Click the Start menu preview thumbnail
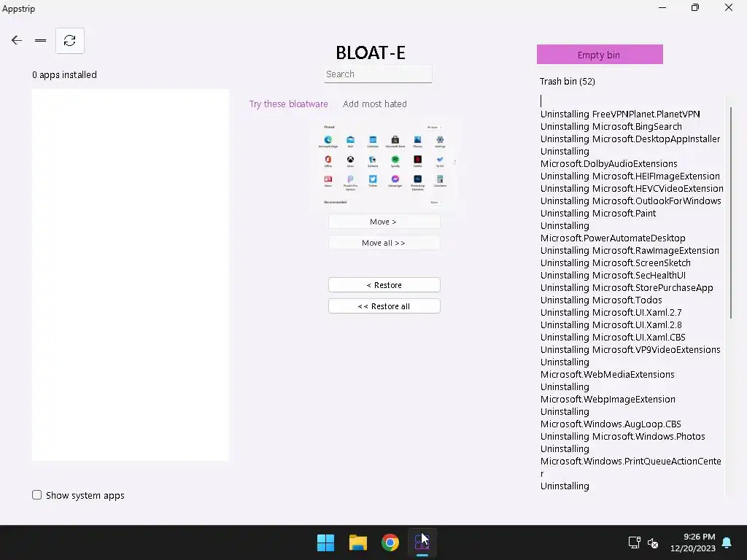Screen dimensions: 747x560 pos(384,164)
